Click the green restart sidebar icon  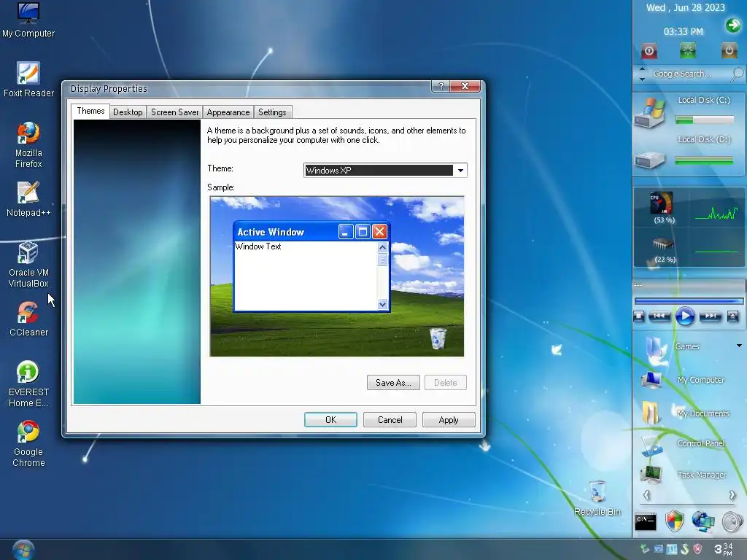[687, 50]
